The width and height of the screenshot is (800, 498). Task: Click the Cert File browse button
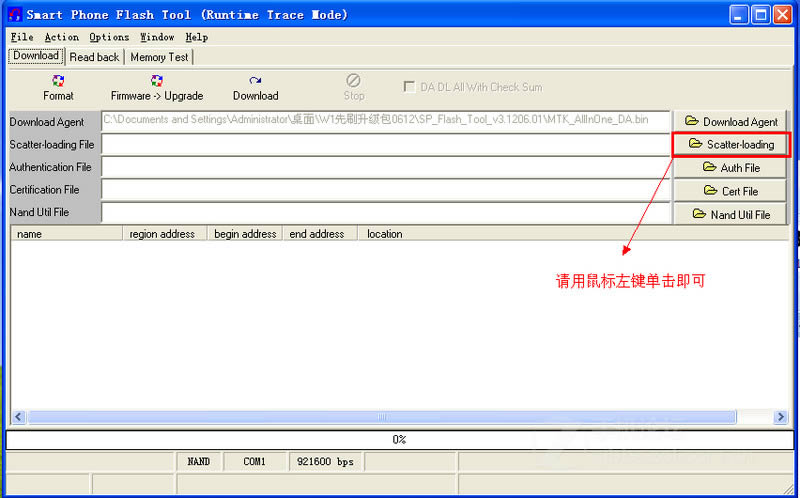point(730,190)
